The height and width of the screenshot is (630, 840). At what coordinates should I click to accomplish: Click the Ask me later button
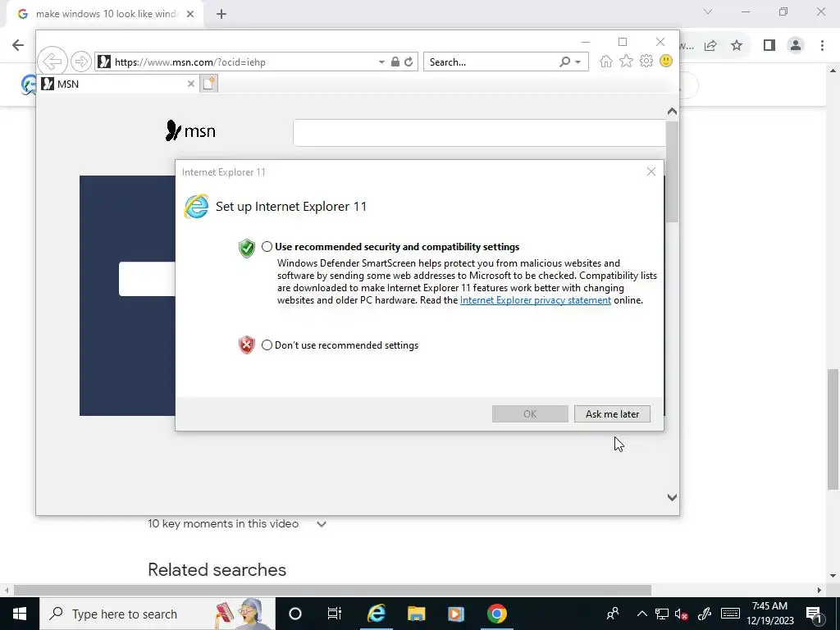pos(612,413)
